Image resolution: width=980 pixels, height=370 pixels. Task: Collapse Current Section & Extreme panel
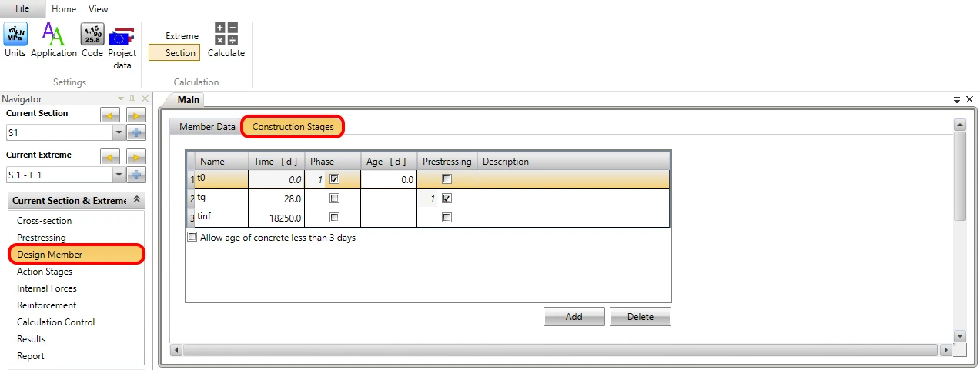[x=137, y=200]
